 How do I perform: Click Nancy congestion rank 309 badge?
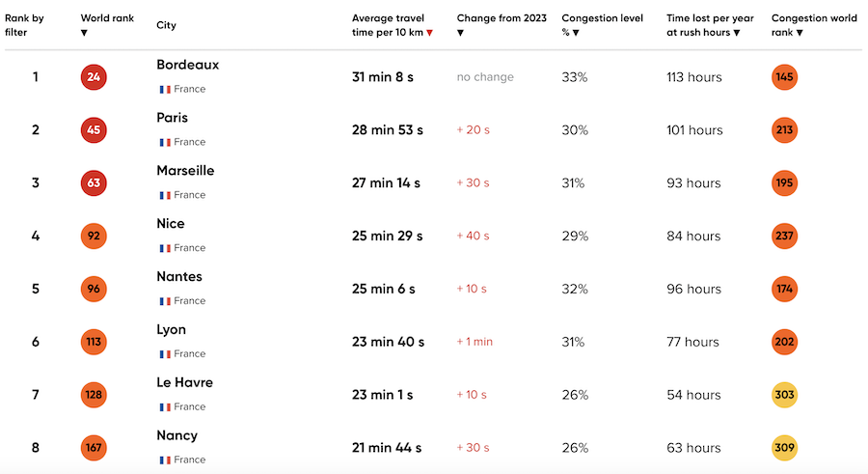click(785, 448)
